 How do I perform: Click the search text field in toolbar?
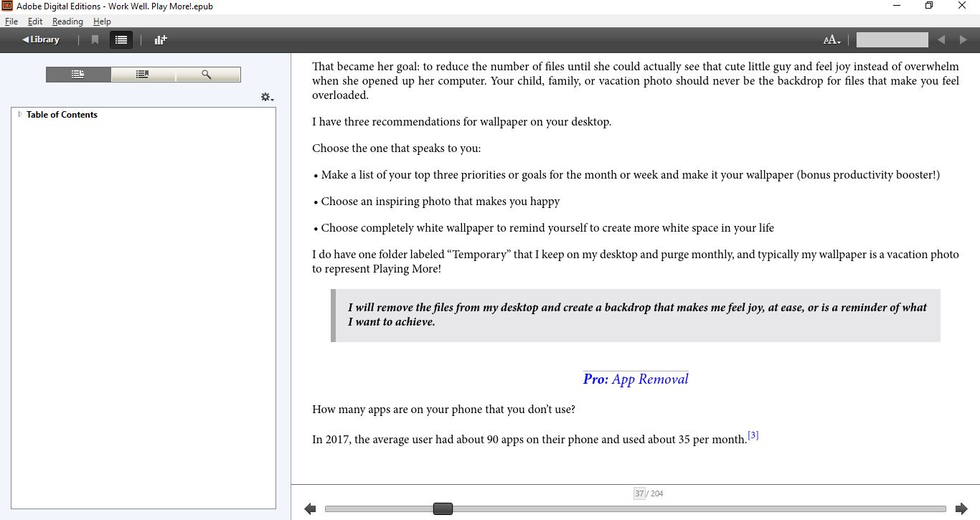tap(892, 40)
